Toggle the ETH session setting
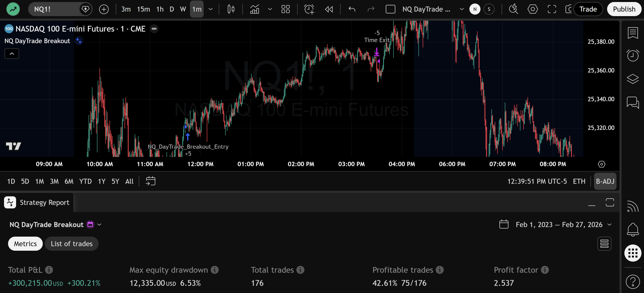Screen dimensions: 644x293 [579, 182]
